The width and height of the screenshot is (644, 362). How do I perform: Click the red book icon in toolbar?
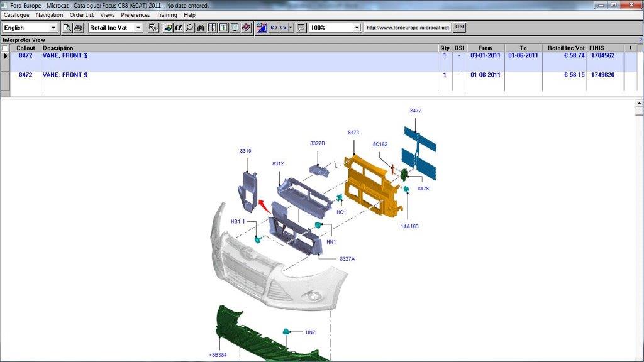tap(245, 28)
